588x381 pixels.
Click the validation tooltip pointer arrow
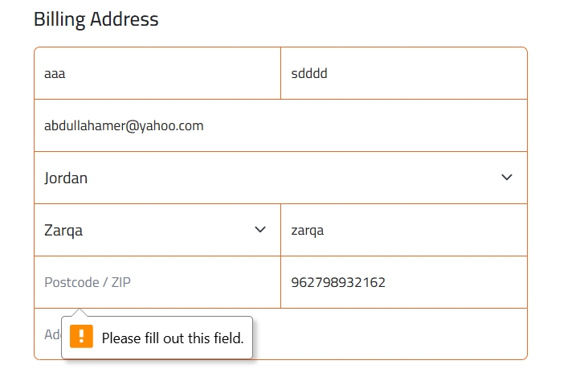coord(80,313)
